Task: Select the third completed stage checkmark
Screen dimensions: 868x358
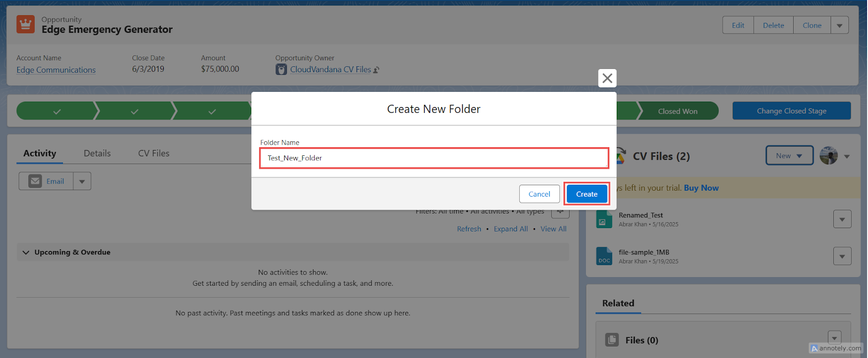Action: pos(212,111)
